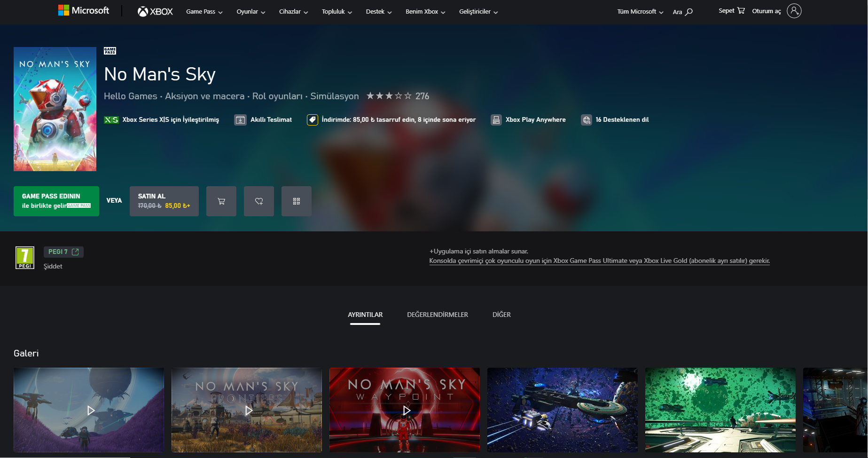This screenshot has width=868, height=458.
Task: Click the Oturum aç sign-in link
Action: coord(766,11)
